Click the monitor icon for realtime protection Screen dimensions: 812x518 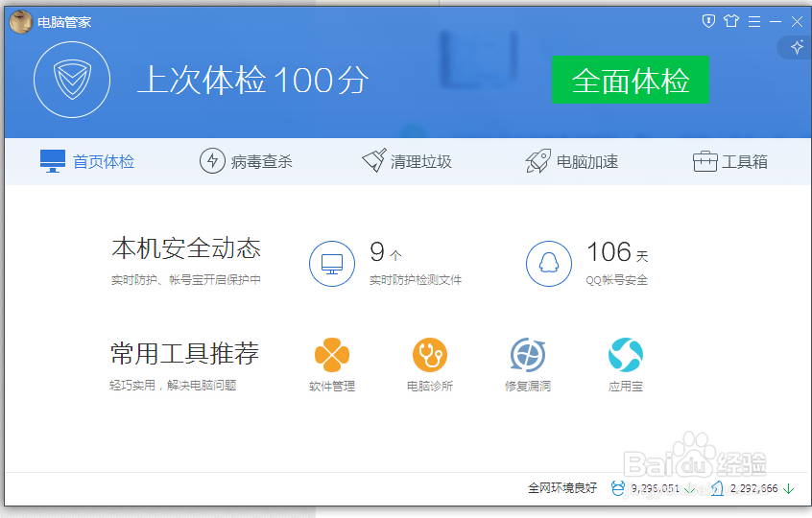pos(332,264)
